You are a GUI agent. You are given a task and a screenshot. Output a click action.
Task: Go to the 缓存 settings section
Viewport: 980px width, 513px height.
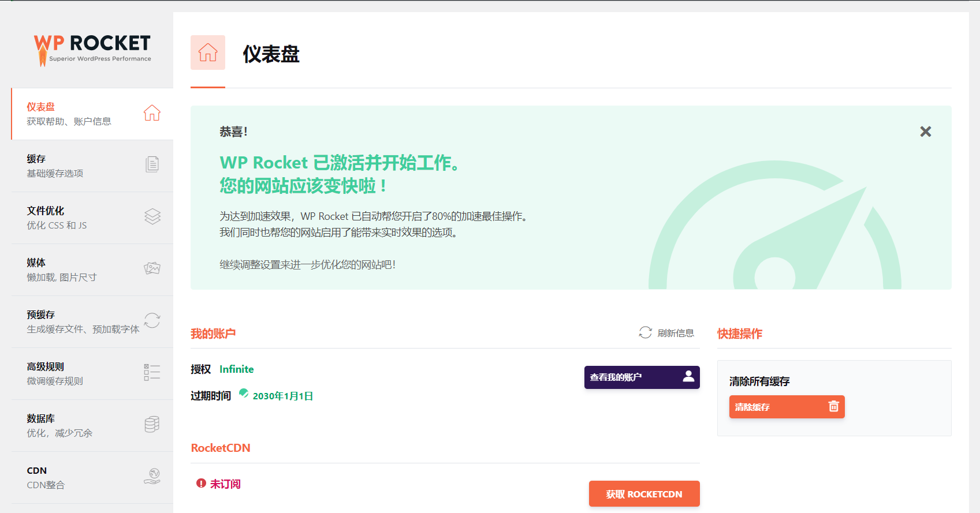click(x=92, y=166)
